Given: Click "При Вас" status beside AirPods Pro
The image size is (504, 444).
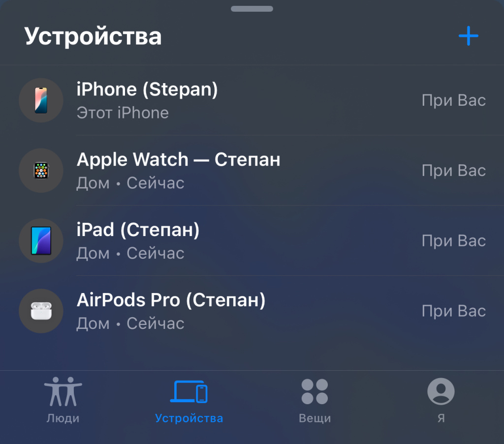Looking at the screenshot, I should 454,311.
